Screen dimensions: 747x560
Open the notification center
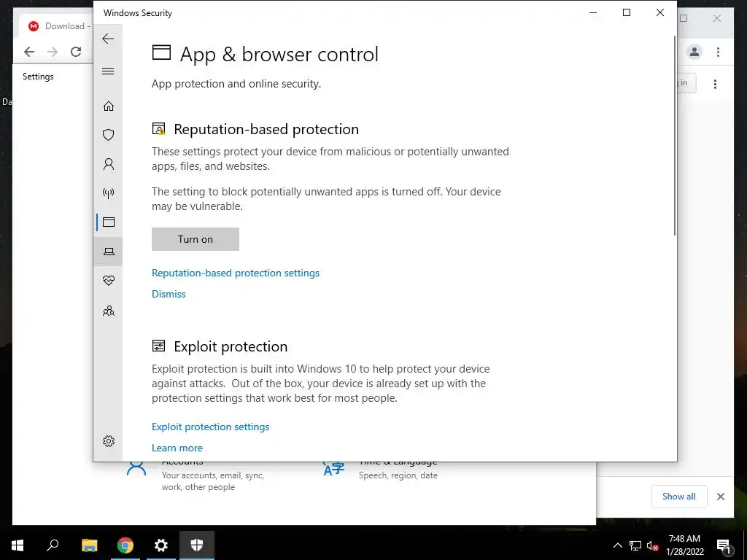(724, 545)
